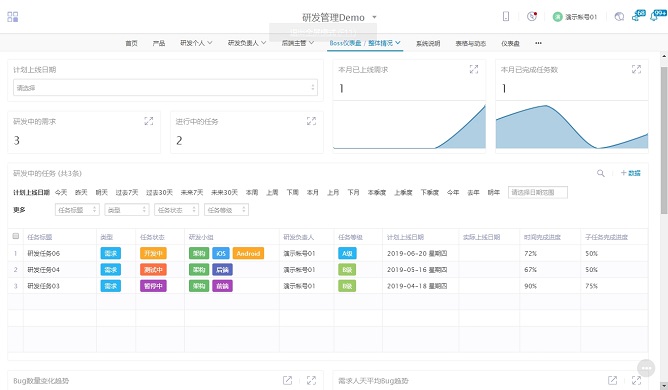Click the scrollbar up arrow
The height and width of the screenshot is (390, 668).
coord(664,56)
